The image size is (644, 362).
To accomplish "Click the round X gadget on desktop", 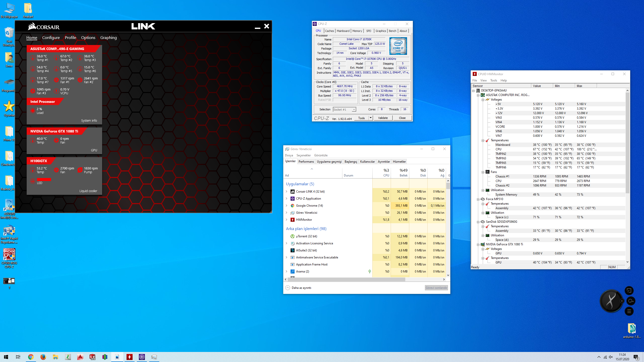I will tap(611, 301).
